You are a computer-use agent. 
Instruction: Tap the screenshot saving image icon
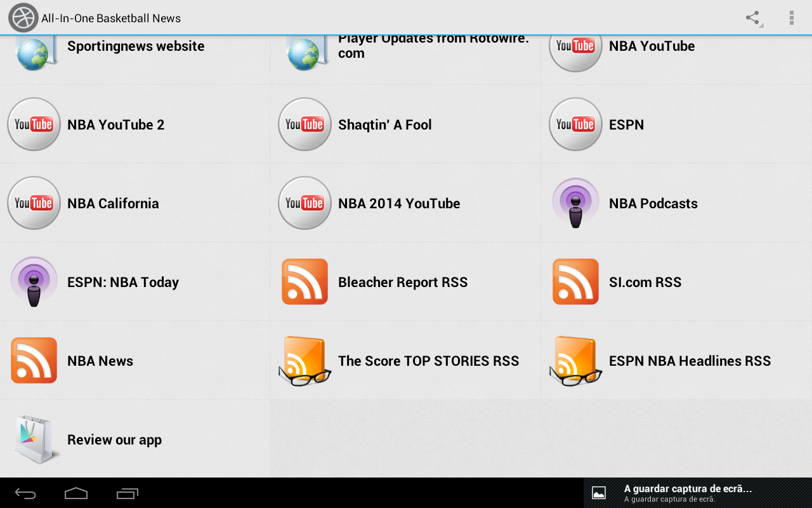[599, 493]
